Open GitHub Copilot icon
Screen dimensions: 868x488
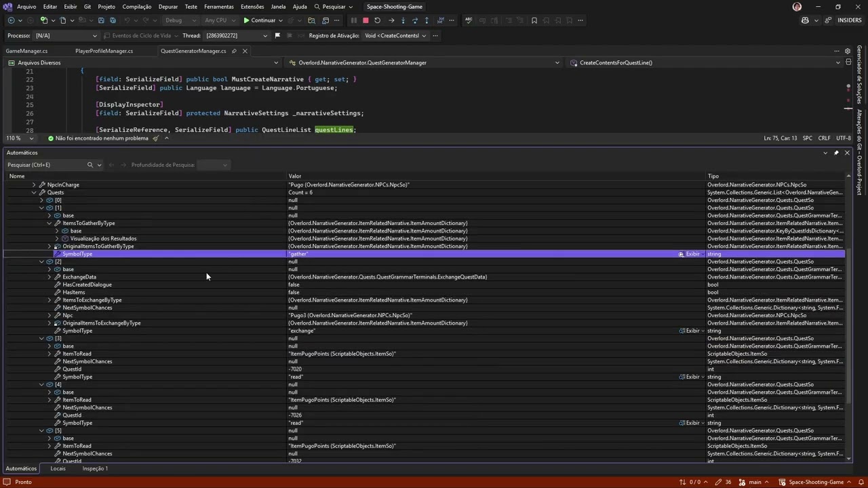(x=805, y=20)
